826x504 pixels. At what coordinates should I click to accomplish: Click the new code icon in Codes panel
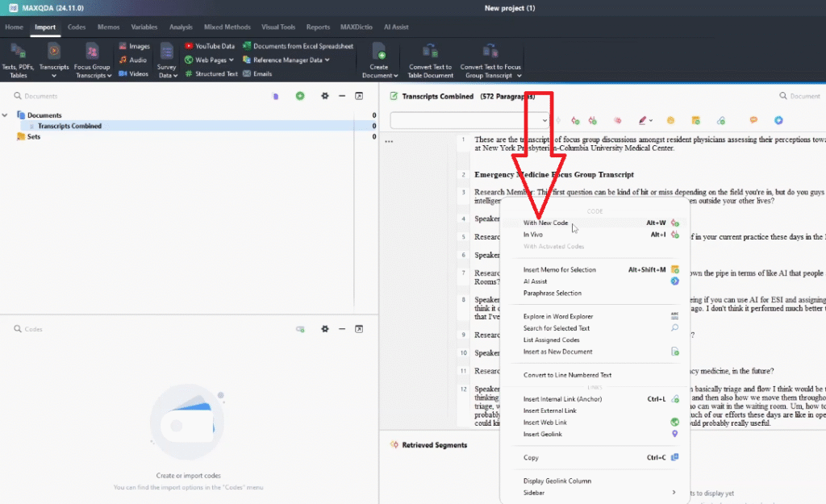click(x=300, y=329)
